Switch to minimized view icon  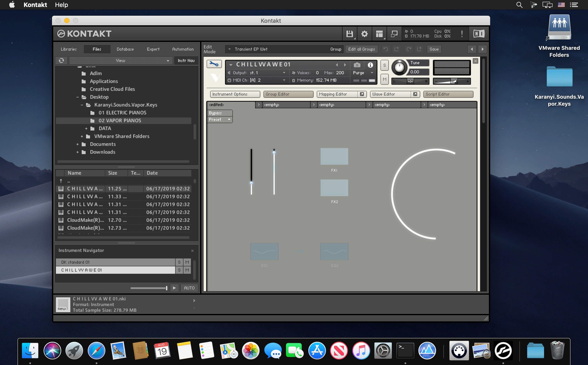(x=394, y=34)
